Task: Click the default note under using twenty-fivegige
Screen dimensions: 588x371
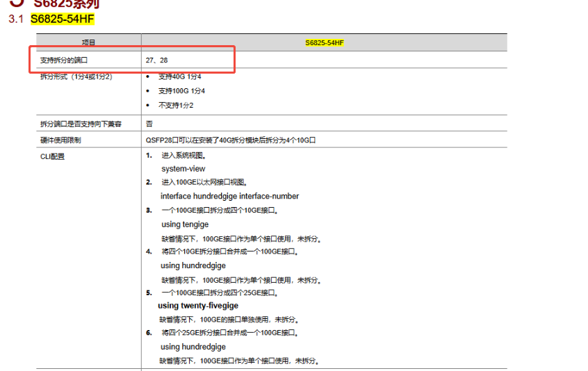Action: pyautogui.click(x=229, y=320)
